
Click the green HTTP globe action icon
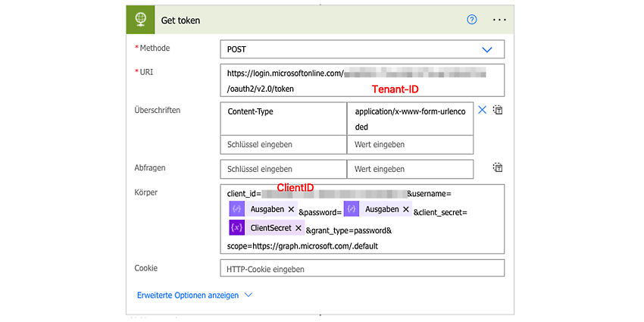pyautogui.click(x=140, y=19)
